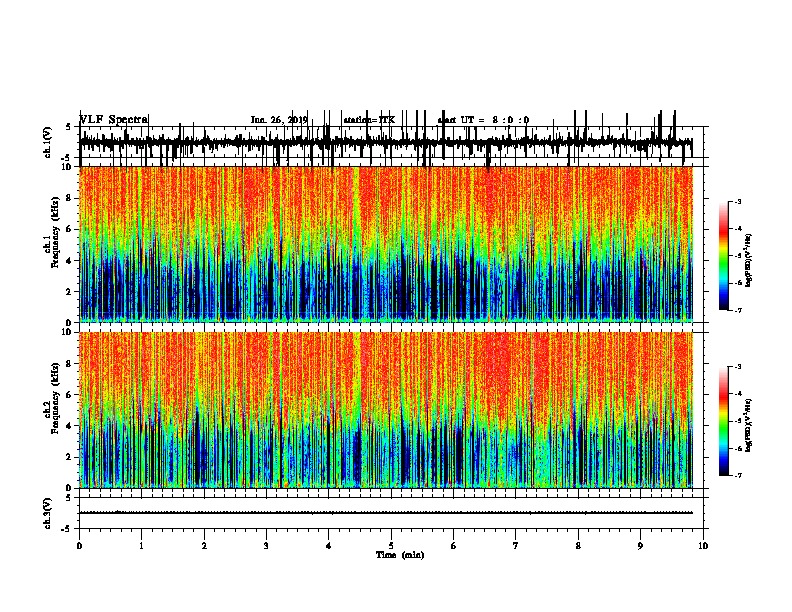Click the ch.1 color bar units label

[748, 261]
